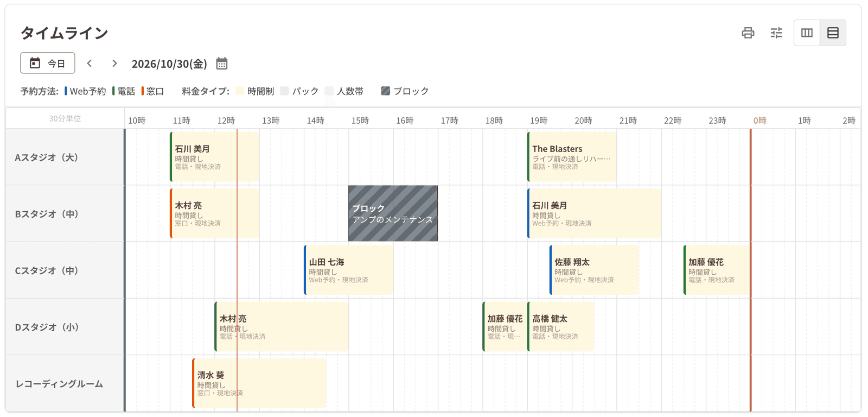Go to previous day arrow
The image size is (868, 417).
pos(90,64)
